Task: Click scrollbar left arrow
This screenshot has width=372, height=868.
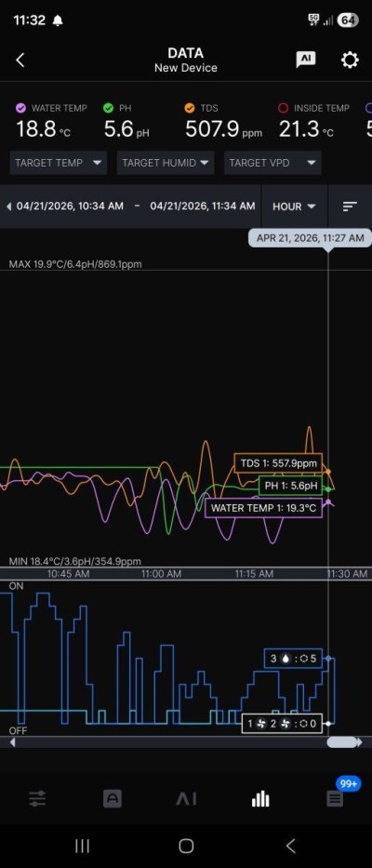Action: tap(12, 742)
